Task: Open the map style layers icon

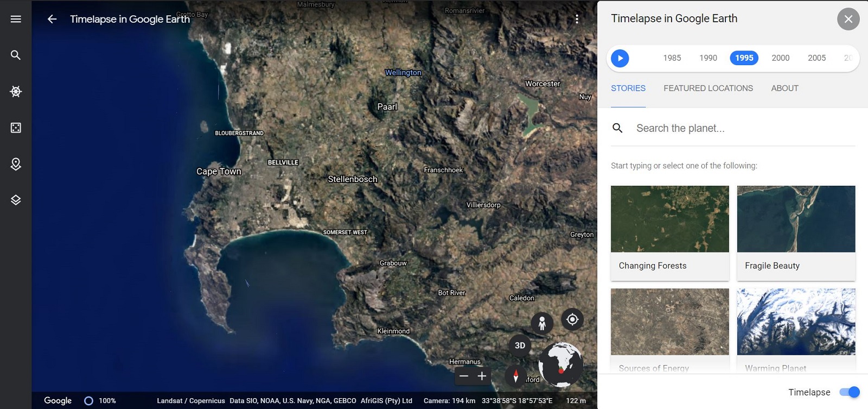Action: click(16, 200)
